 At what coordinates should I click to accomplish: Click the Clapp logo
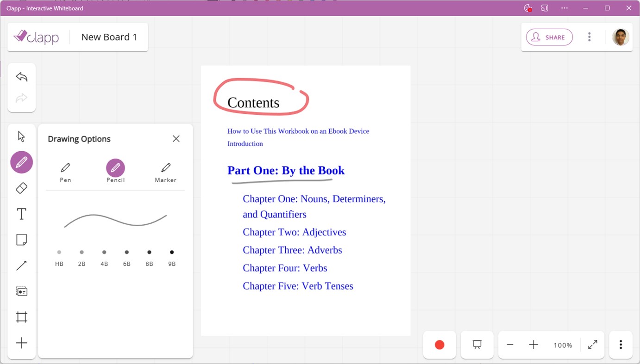(36, 37)
